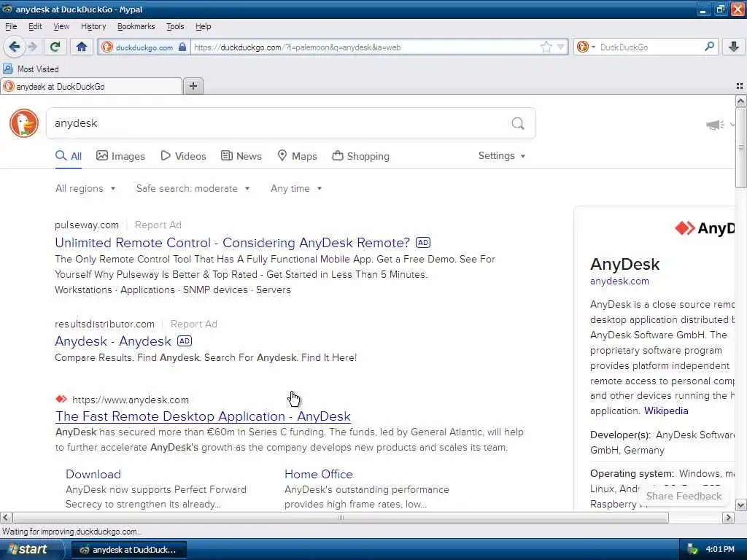Click the AD badge on Anydesk - Anydesk result

(x=185, y=341)
